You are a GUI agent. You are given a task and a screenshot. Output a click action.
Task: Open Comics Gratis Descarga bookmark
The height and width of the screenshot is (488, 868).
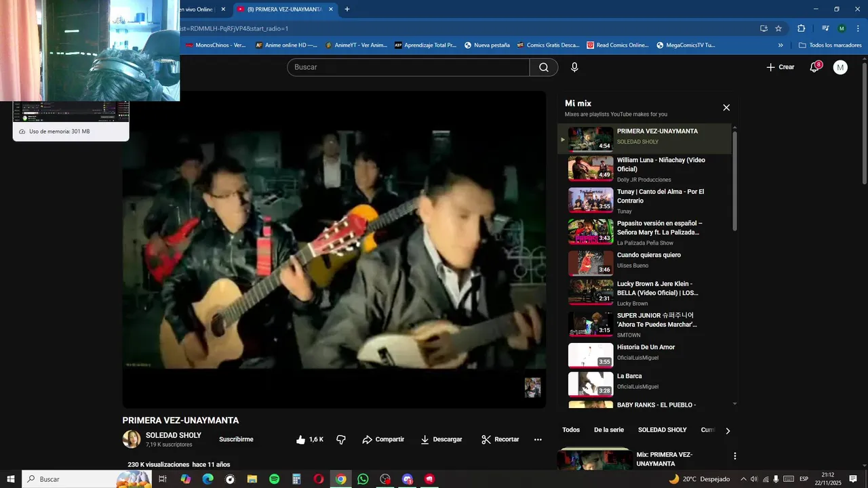pyautogui.click(x=548, y=45)
